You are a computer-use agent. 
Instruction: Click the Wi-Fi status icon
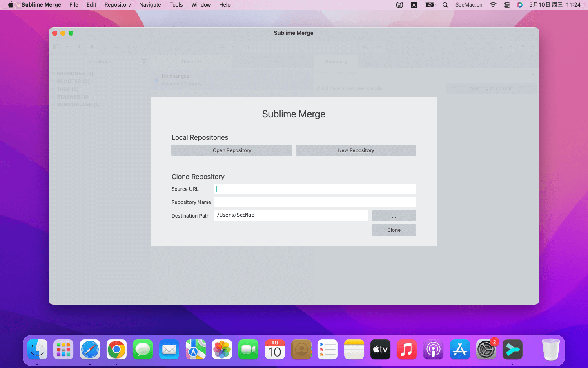coord(493,5)
